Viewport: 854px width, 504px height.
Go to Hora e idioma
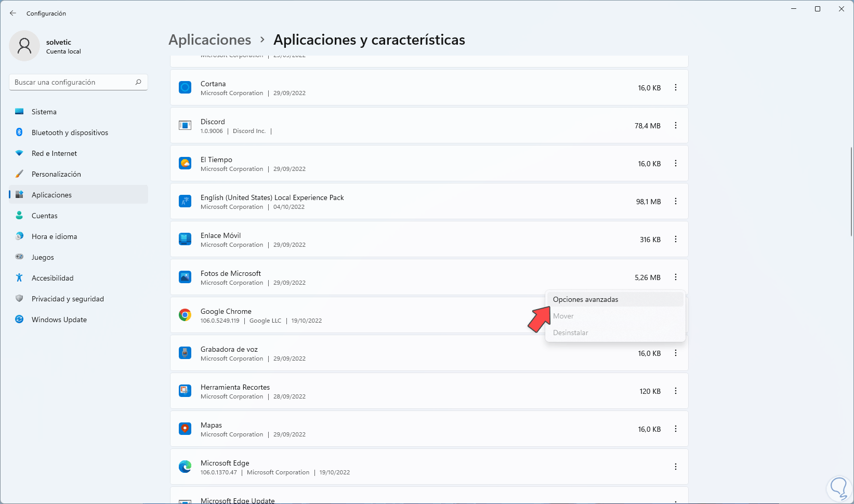(78, 236)
